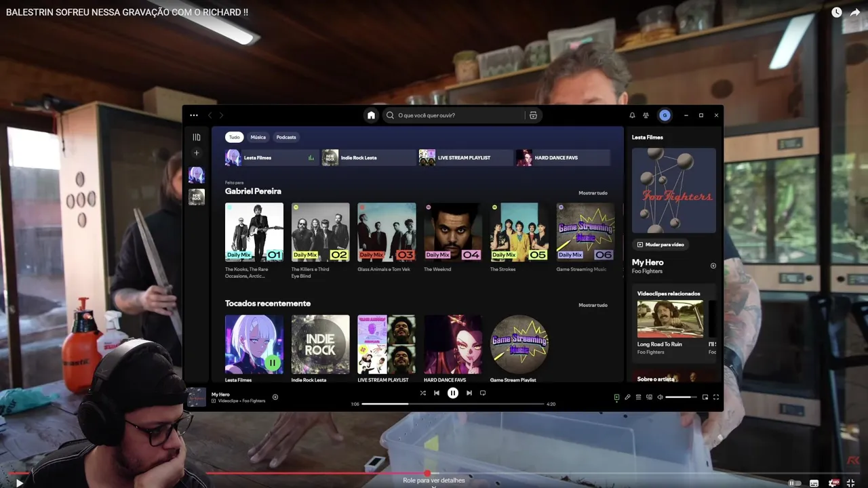The height and width of the screenshot is (488, 868).
Task: Click YouTube share arrow icon
Action: 855,12
